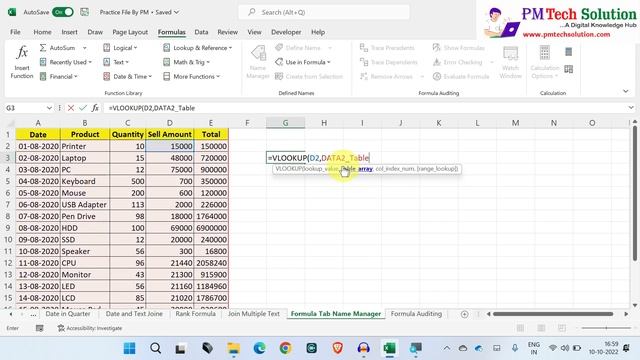Confirm formula entry with checkmark icon
This screenshot has height=360, width=640.
click(x=83, y=108)
